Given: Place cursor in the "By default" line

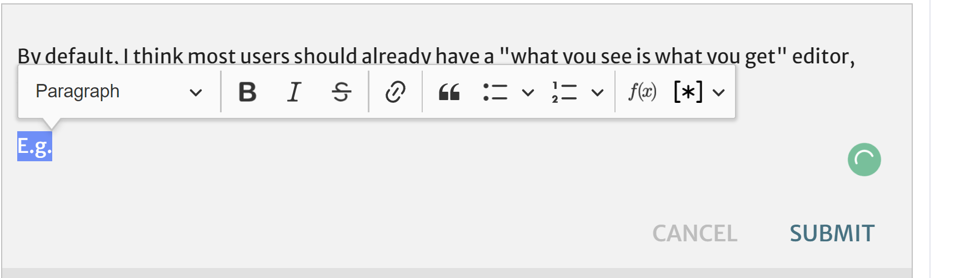Looking at the screenshot, I should (66, 56).
